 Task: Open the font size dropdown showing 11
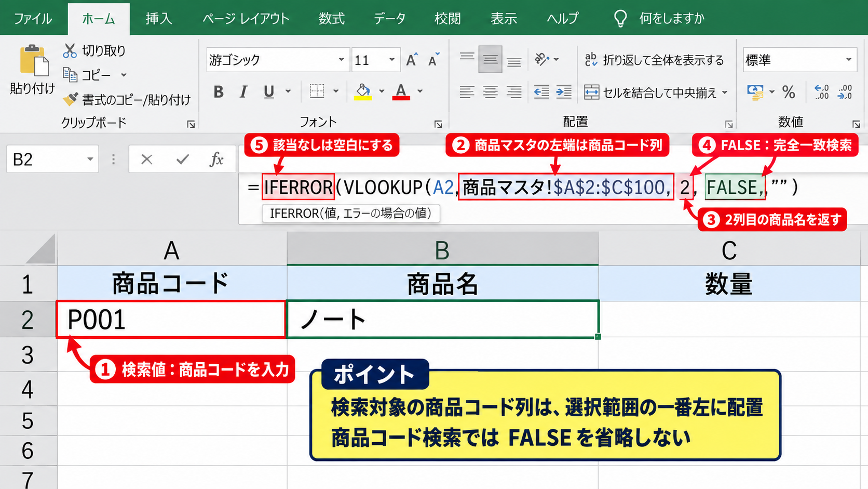pyautogui.click(x=391, y=60)
